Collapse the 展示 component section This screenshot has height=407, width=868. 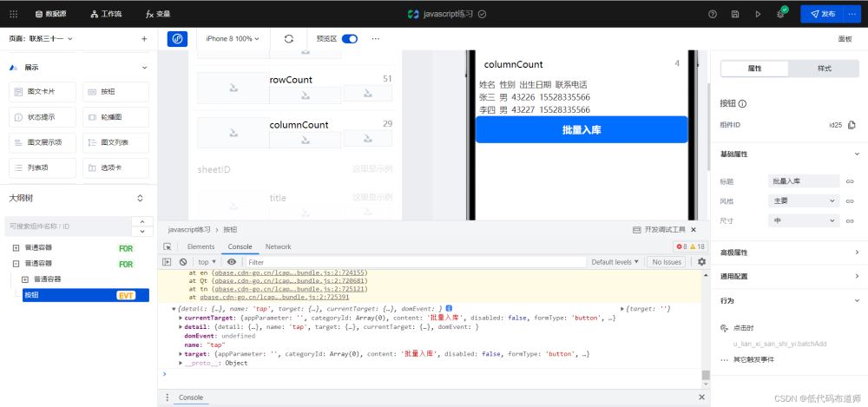click(144, 68)
